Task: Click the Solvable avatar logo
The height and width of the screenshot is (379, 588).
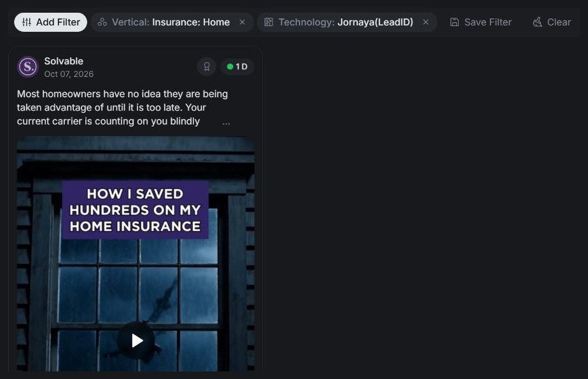Action: pos(28,67)
